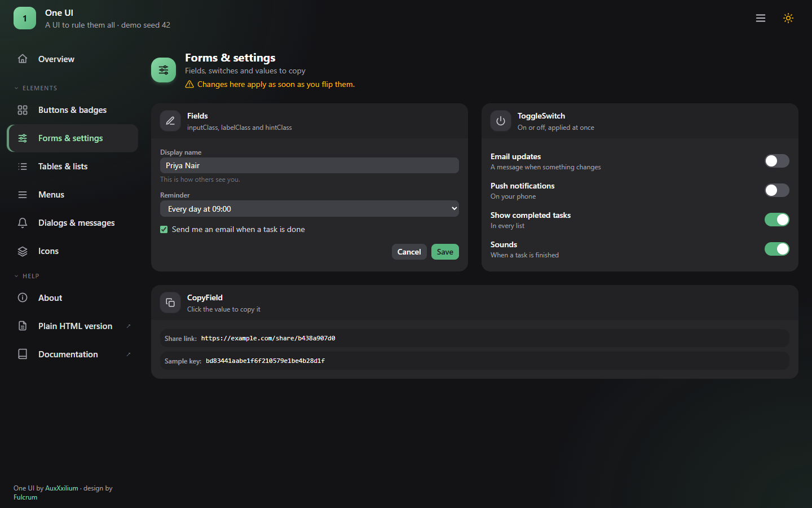
Task: Go to Forms & settings page
Action: coord(73,138)
